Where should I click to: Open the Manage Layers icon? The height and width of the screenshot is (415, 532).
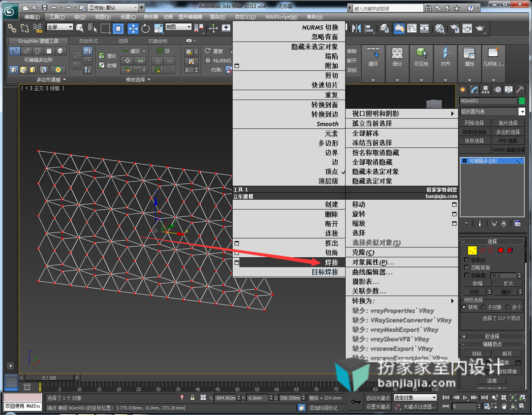coord(385,29)
